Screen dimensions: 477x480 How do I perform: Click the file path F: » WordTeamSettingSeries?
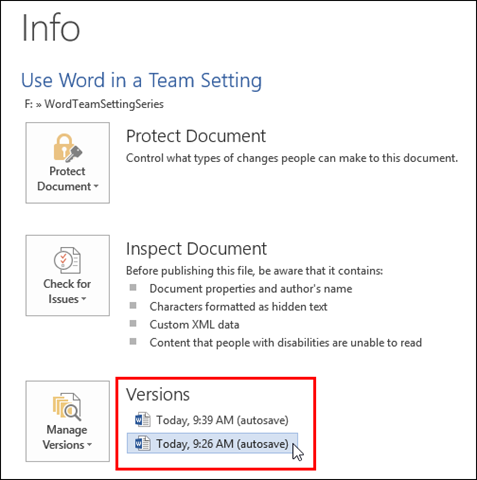(x=94, y=104)
